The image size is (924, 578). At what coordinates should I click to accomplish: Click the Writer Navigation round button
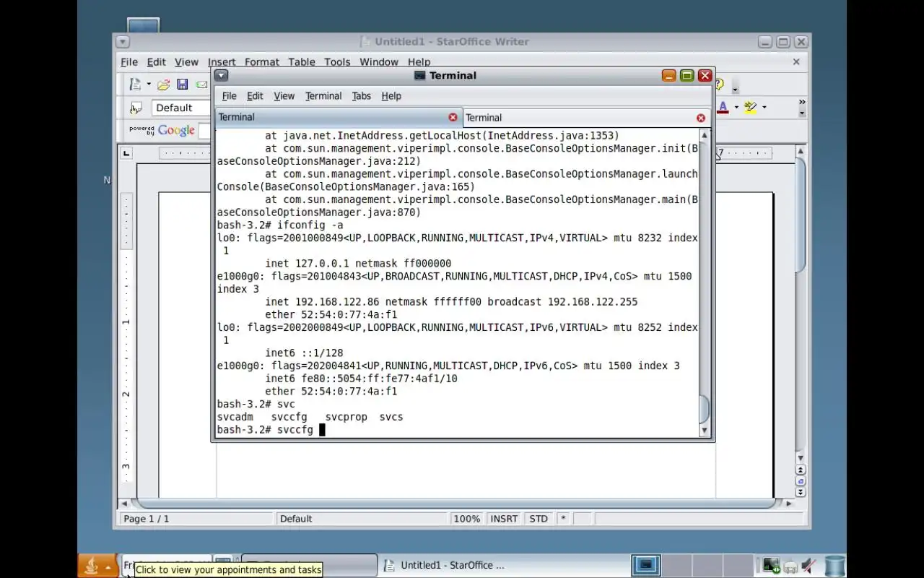(x=800, y=481)
